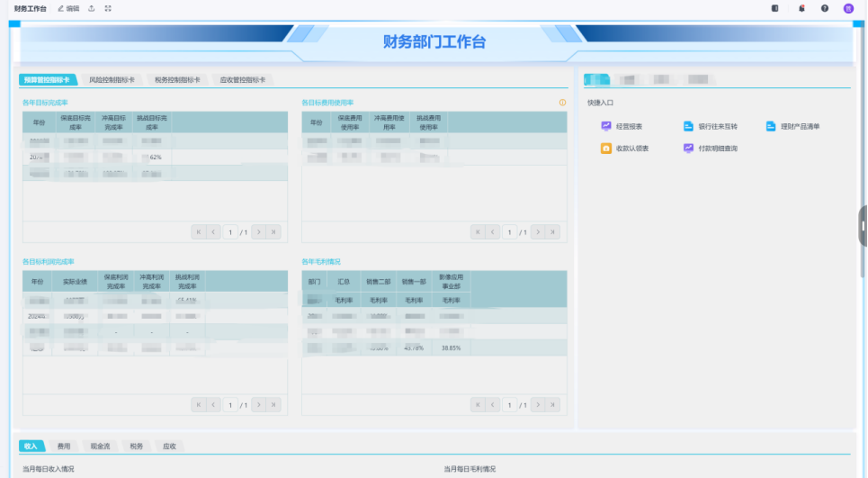This screenshot has width=868, height=478.
Task: Click the orange info icon above the 各目标费用使用率 table
Action: pyautogui.click(x=562, y=103)
